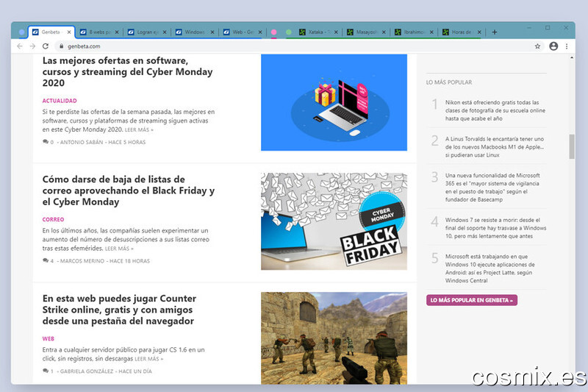588x392 pixels.
Task: Click LEER MÁS on the Counter Strike article
Action: pyautogui.click(x=149, y=359)
